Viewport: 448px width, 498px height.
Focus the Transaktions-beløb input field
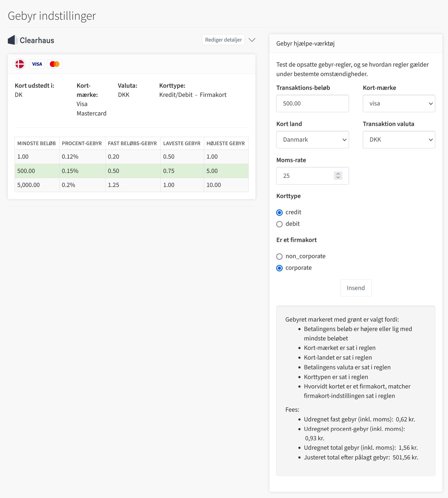click(312, 103)
